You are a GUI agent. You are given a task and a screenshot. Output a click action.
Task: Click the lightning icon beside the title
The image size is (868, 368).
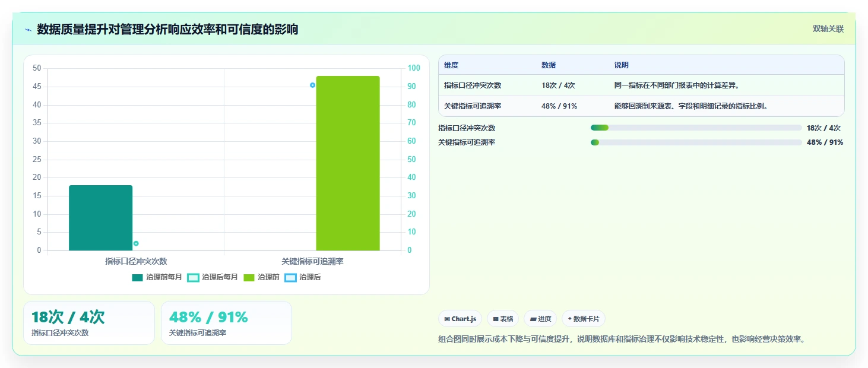[x=28, y=30]
